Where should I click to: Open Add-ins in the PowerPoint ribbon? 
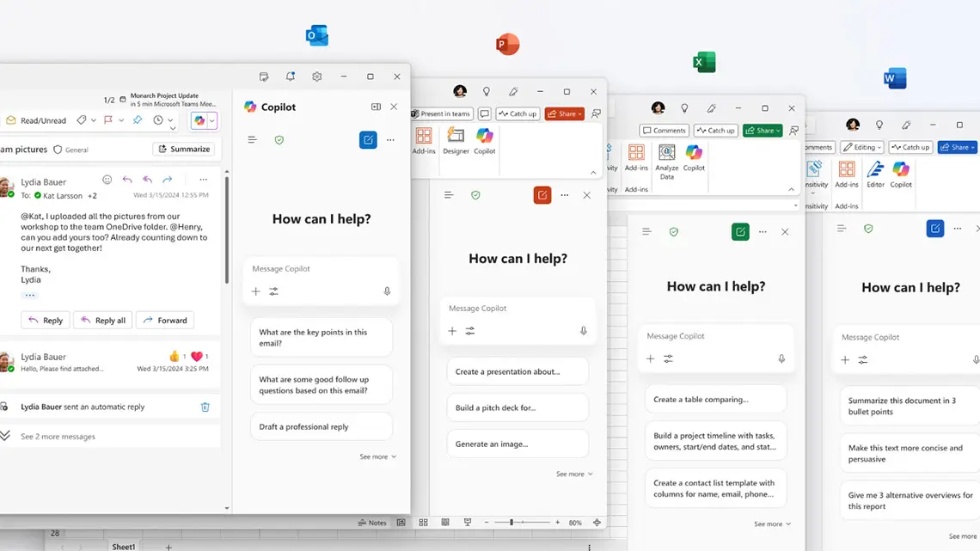point(424,141)
